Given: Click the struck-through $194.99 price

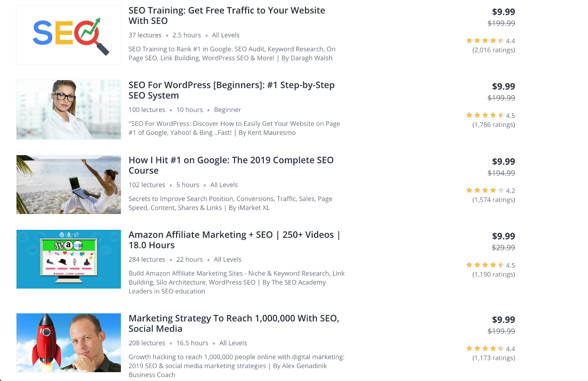Looking at the screenshot, I should (501, 173).
